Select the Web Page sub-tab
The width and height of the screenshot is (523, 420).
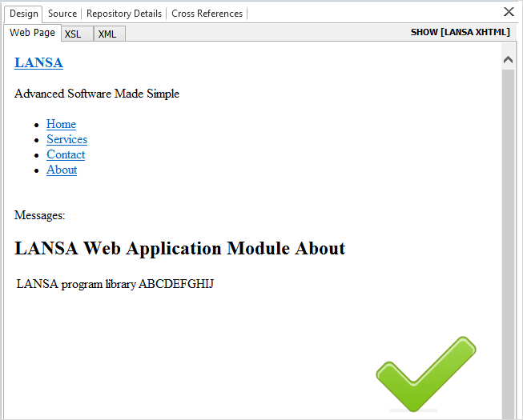pos(32,33)
